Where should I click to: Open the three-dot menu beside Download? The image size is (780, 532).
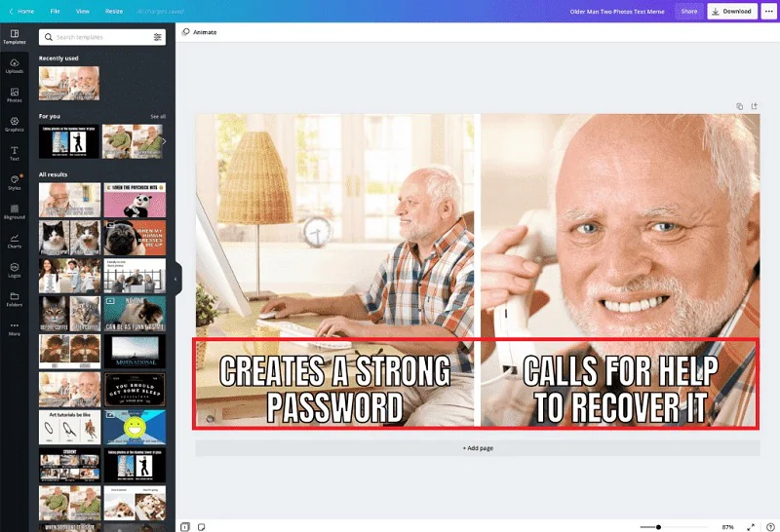click(x=768, y=11)
